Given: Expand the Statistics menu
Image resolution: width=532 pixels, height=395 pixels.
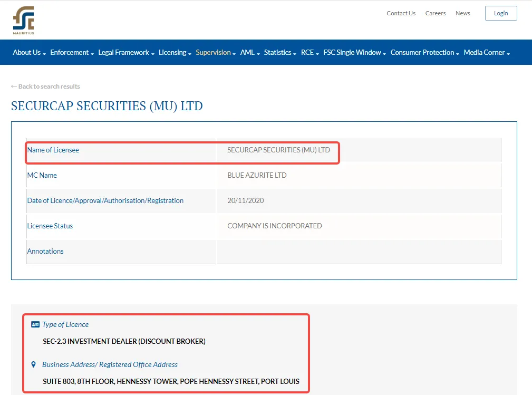Looking at the screenshot, I should tap(280, 53).
